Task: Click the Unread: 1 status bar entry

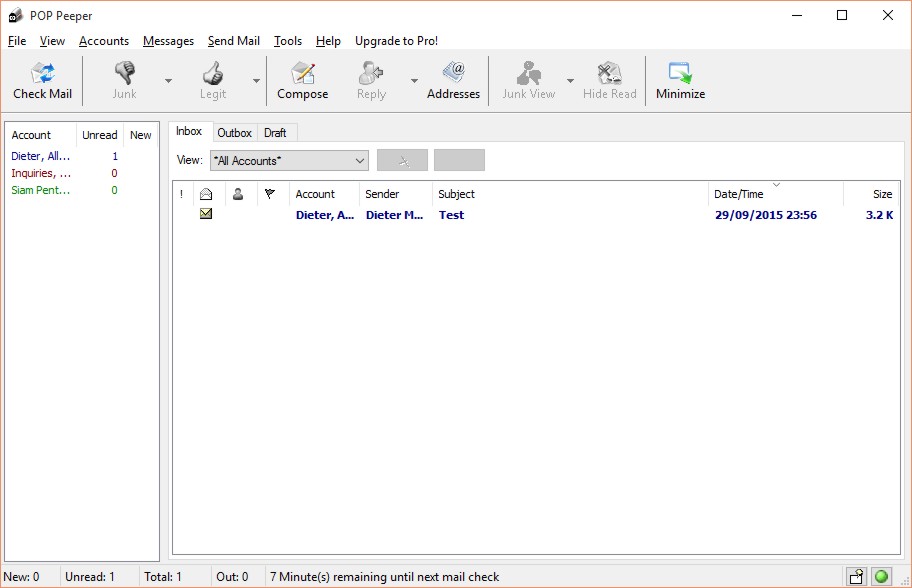Action: (90, 577)
